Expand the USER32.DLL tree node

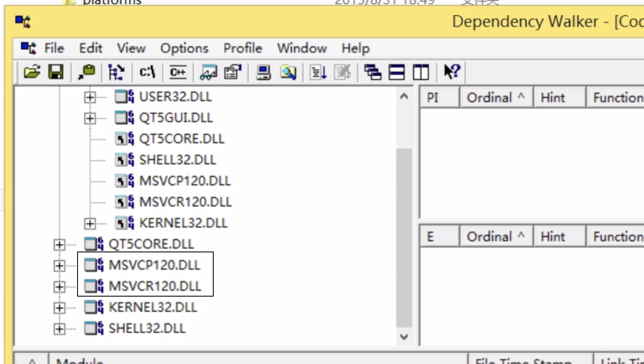pyautogui.click(x=90, y=97)
